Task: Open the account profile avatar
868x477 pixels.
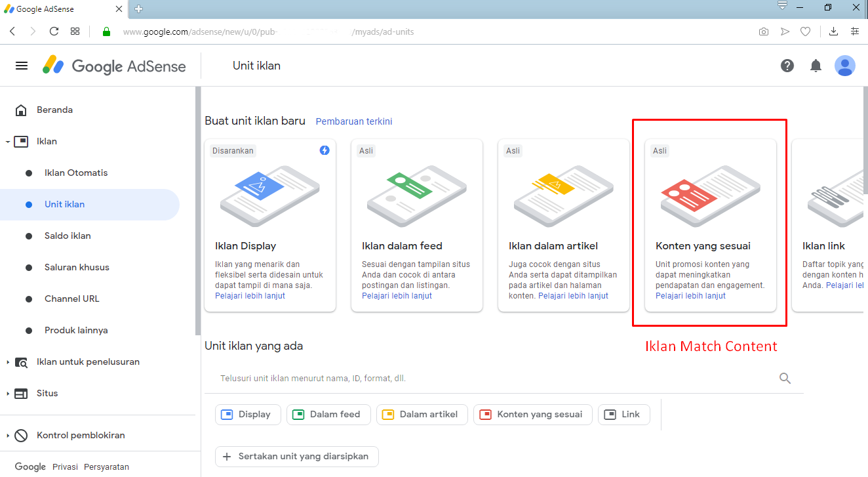Action: (845, 66)
